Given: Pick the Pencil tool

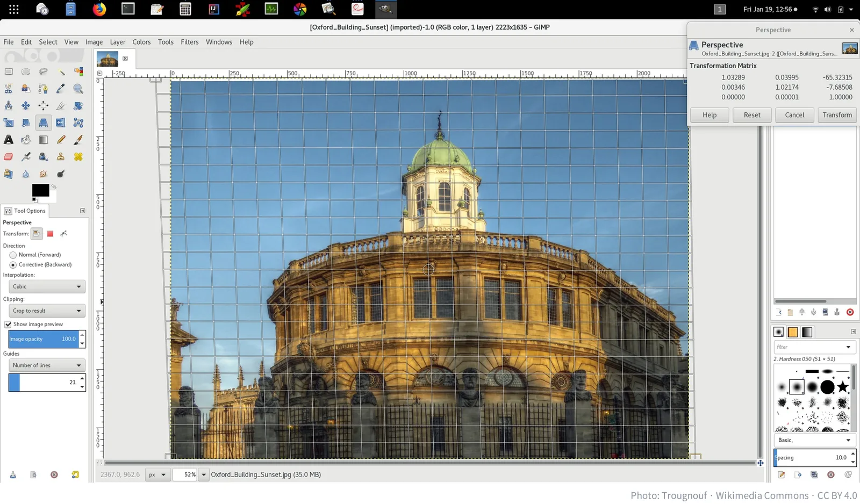Looking at the screenshot, I should point(61,140).
